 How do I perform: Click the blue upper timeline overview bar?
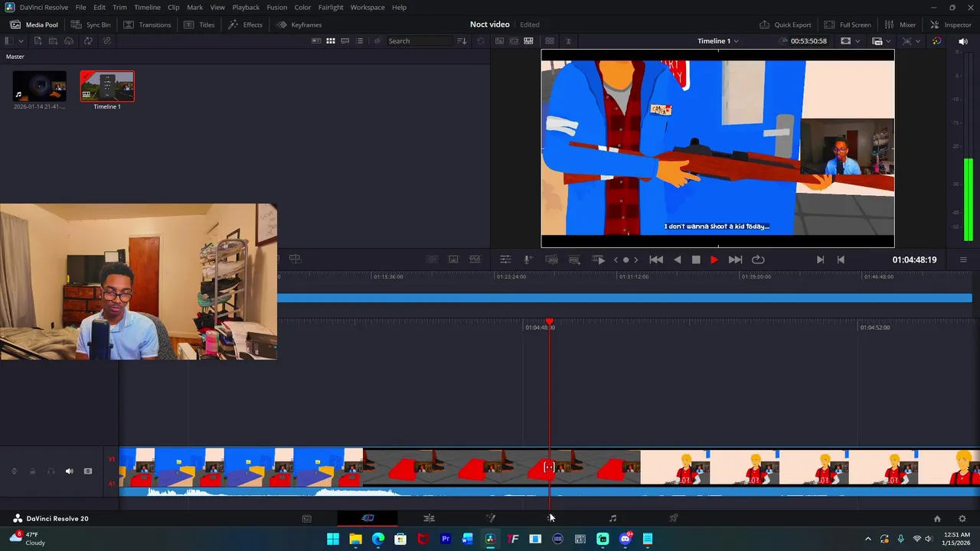625,298
